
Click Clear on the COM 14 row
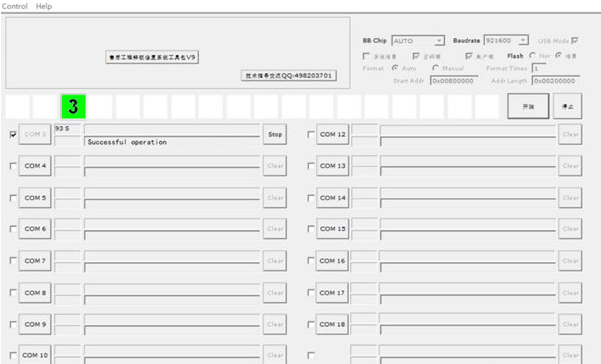point(570,198)
